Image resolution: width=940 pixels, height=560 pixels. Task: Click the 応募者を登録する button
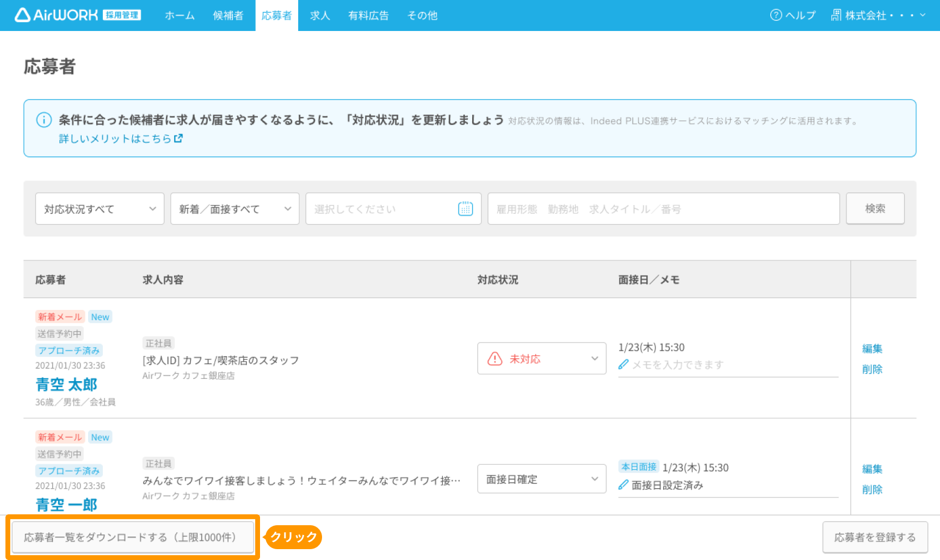coord(875,537)
